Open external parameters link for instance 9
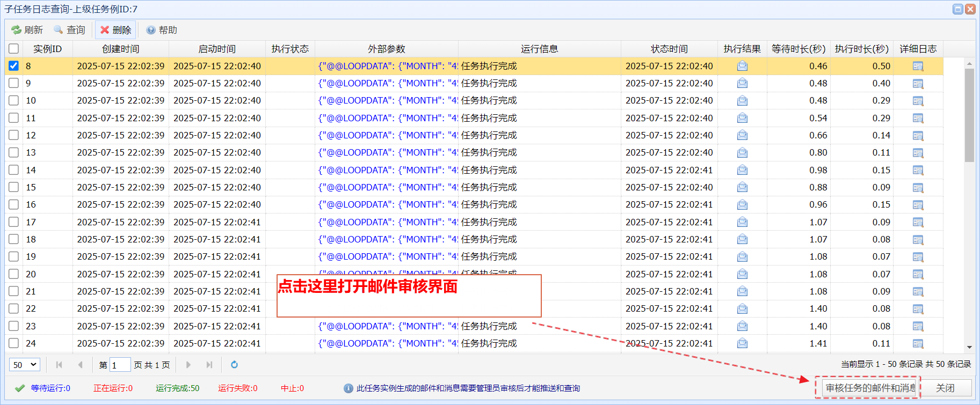Screen dimensions: 980x405 coord(387,83)
